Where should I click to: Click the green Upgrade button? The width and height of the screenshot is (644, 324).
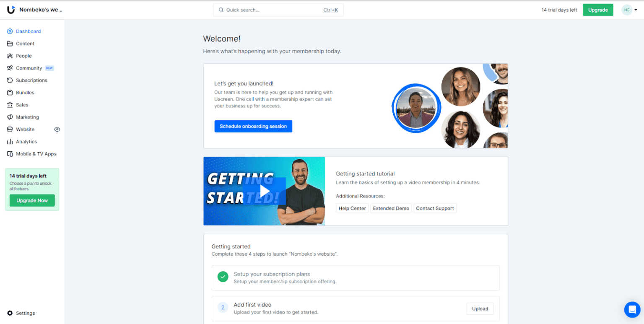point(598,9)
